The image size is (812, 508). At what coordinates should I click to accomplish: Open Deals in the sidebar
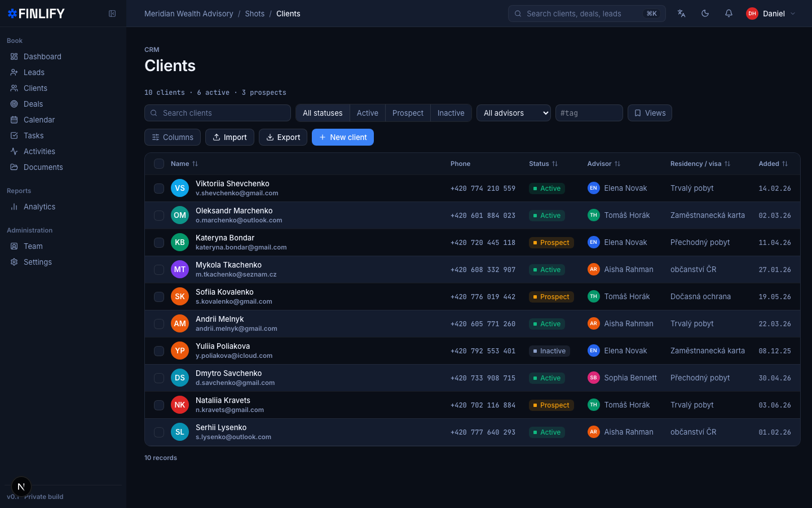coord(63,104)
